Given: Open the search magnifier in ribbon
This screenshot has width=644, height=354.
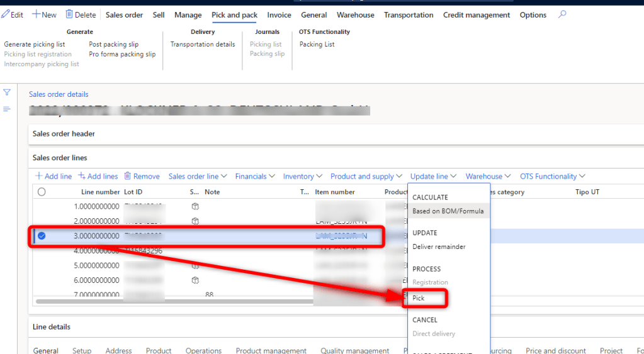Looking at the screenshot, I should tap(562, 14).
